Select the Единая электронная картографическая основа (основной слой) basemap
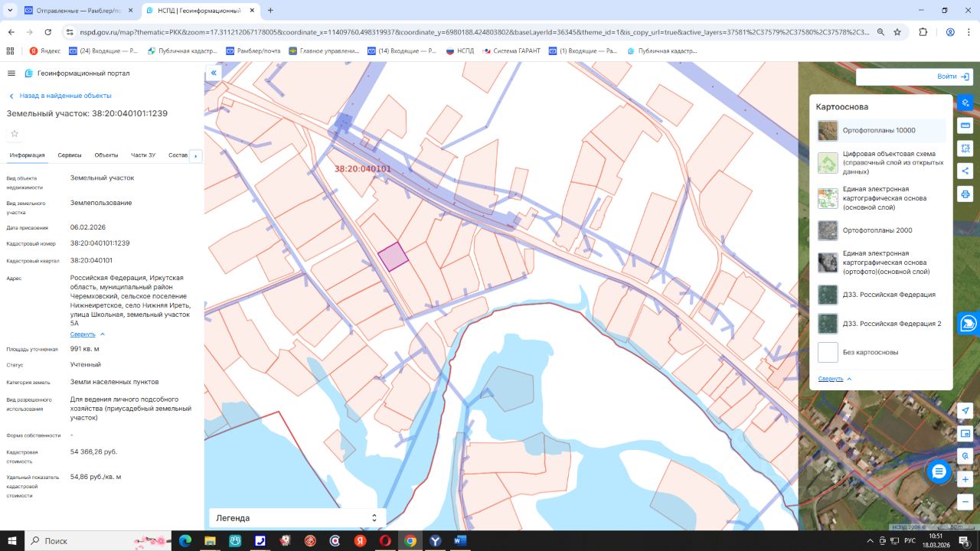 tap(880, 198)
